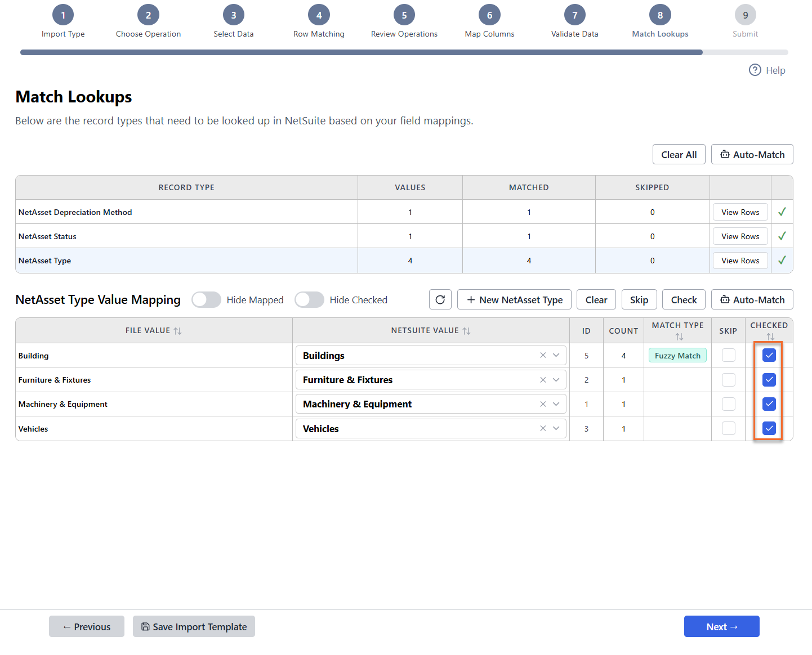812x655 pixels.
Task: Check the Skip box for Furniture & Fixtures
Action: (x=729, y=380)
